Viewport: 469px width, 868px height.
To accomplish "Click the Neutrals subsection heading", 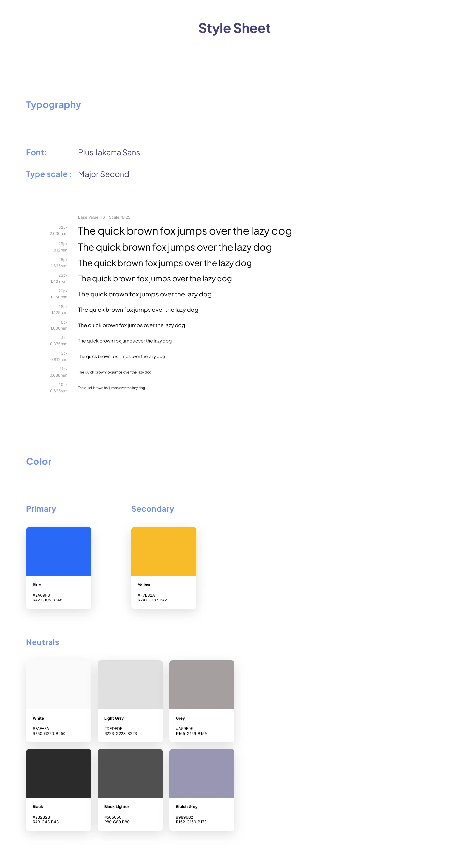I will point(42,642).
